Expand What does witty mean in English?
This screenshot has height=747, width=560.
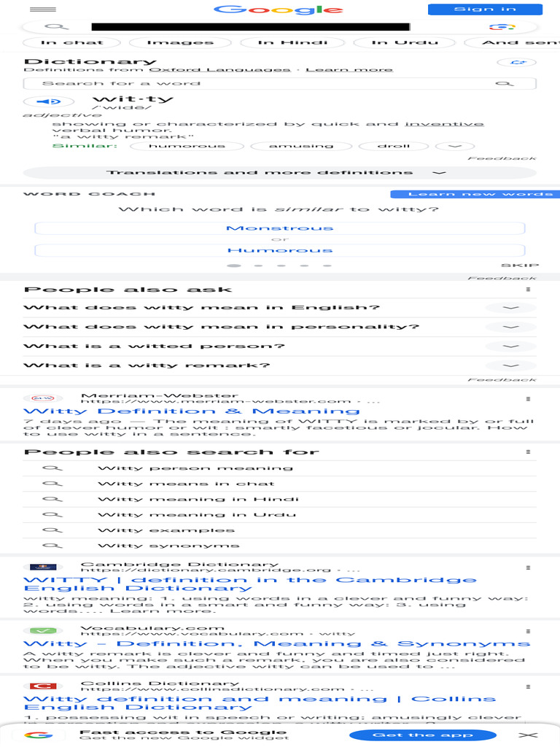280,308
